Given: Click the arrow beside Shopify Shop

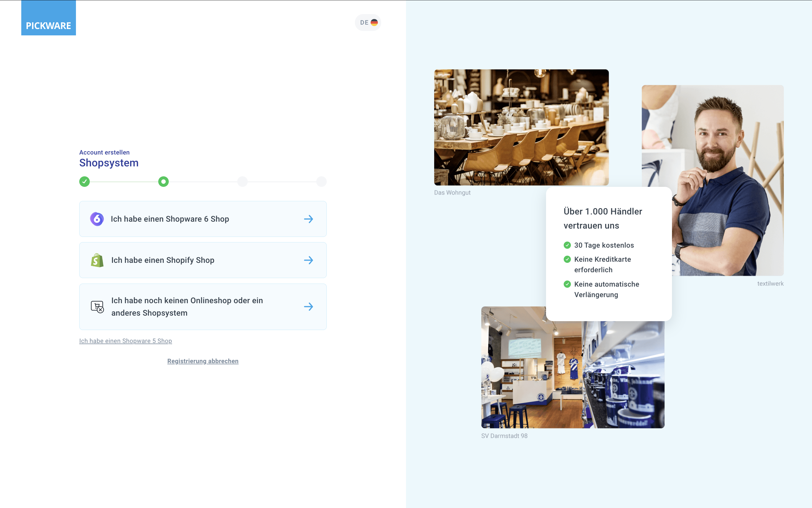Looking at the screenshot, I should (x=308, y=260).
